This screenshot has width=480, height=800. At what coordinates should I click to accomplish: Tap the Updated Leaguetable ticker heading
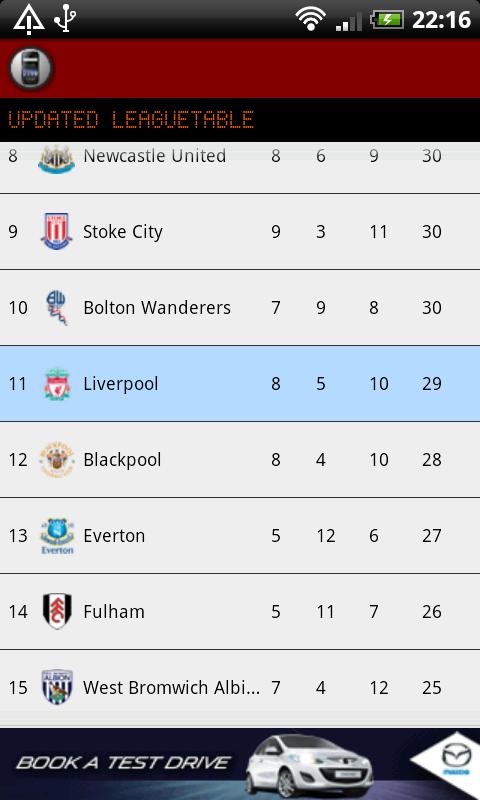click(131, 119)
